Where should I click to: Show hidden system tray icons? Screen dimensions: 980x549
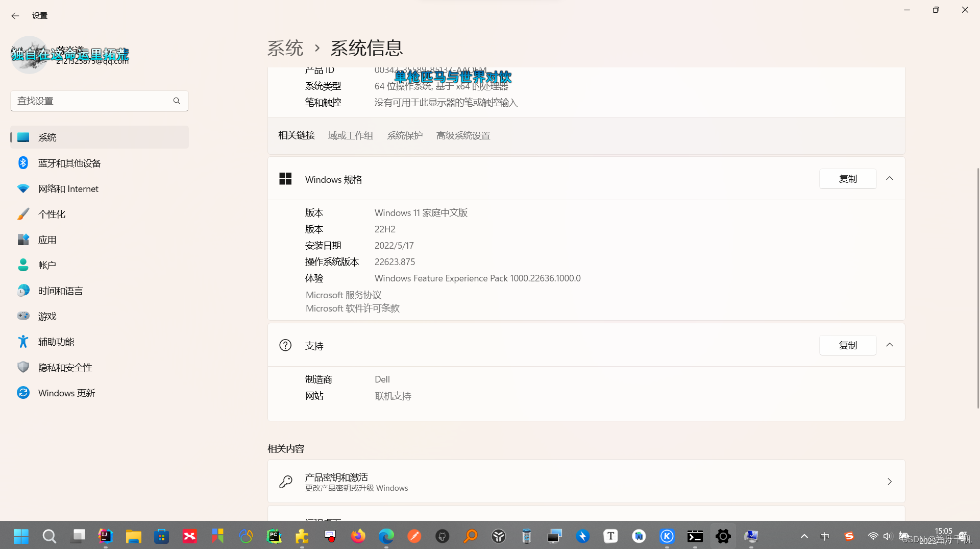[804, 536]
